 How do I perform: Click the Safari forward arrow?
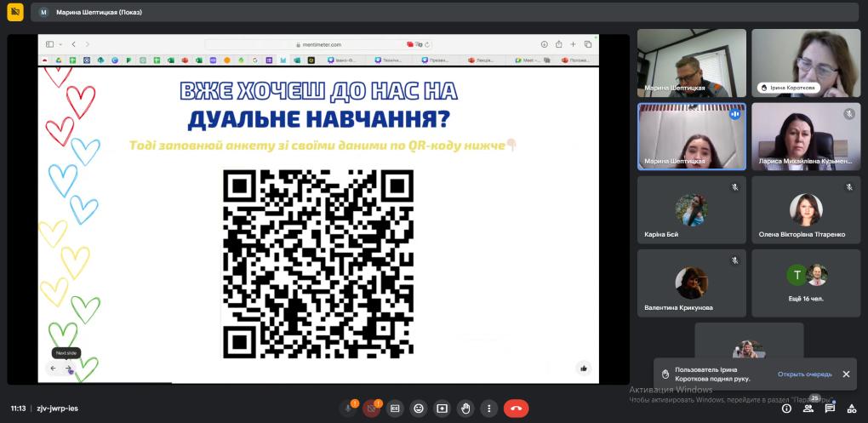tap(87, 44)
